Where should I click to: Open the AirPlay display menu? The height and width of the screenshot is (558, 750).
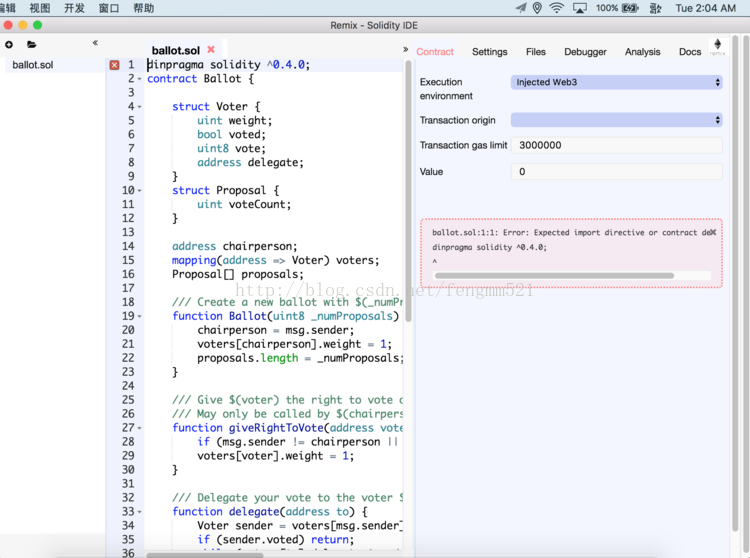580,8
